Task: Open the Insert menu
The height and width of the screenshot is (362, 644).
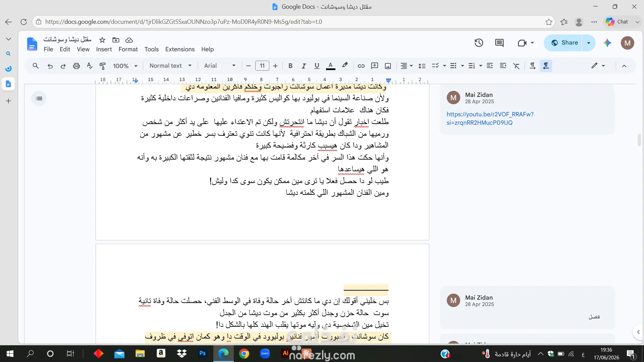Action: point(104,49)
